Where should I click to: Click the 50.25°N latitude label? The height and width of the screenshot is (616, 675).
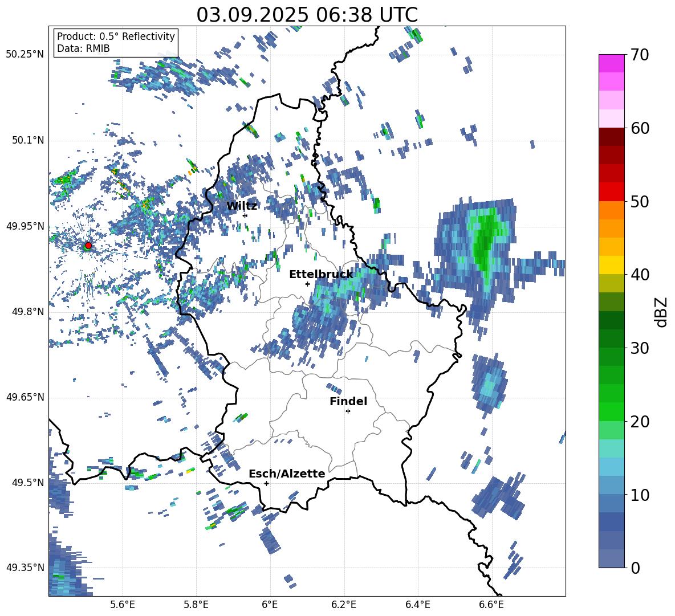25,55
